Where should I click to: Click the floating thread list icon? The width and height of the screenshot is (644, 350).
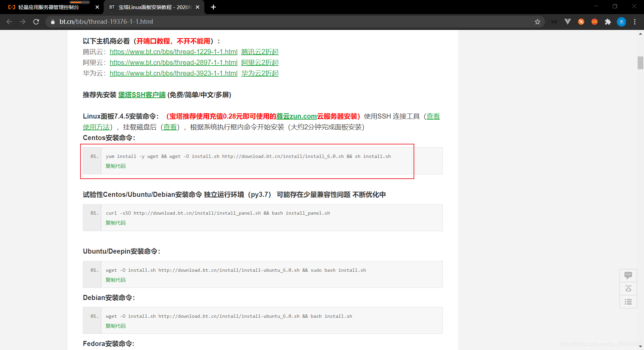click(628, 302)
